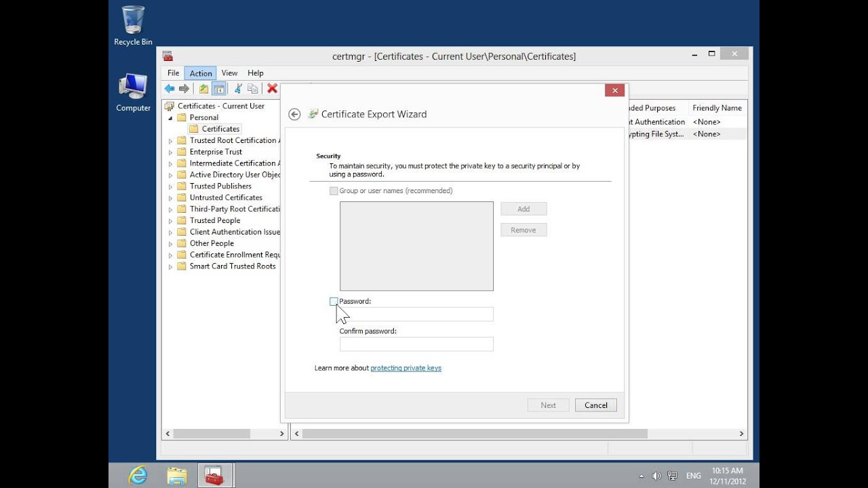Select the Computer desktop icon
868x488 pixels.
(133, 93)
